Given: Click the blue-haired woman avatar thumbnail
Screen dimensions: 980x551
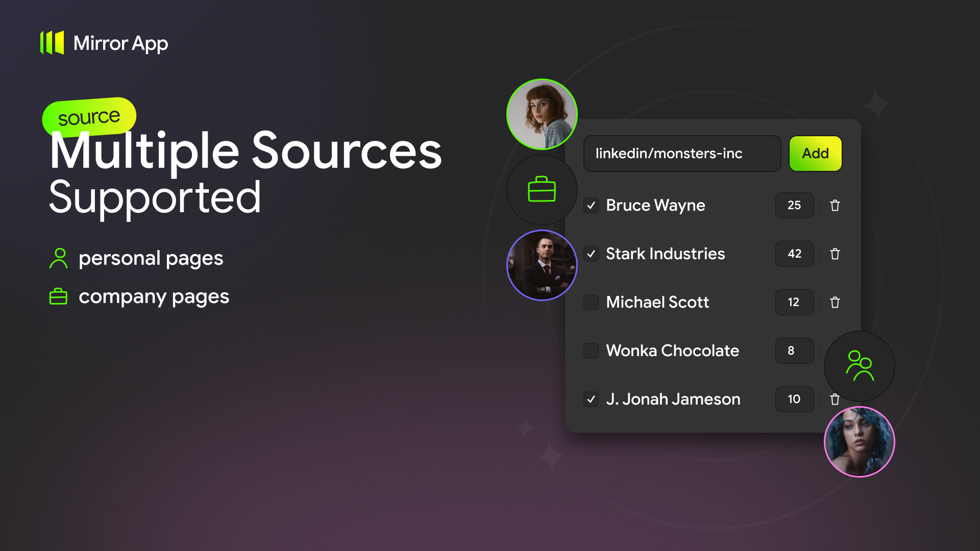Looking at the screenshot, I should click(860, 442).
